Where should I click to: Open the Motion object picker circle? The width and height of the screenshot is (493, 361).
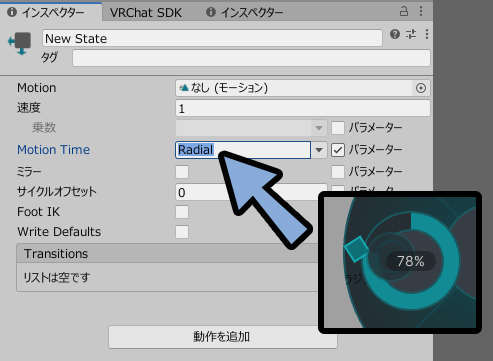[421, 88]
